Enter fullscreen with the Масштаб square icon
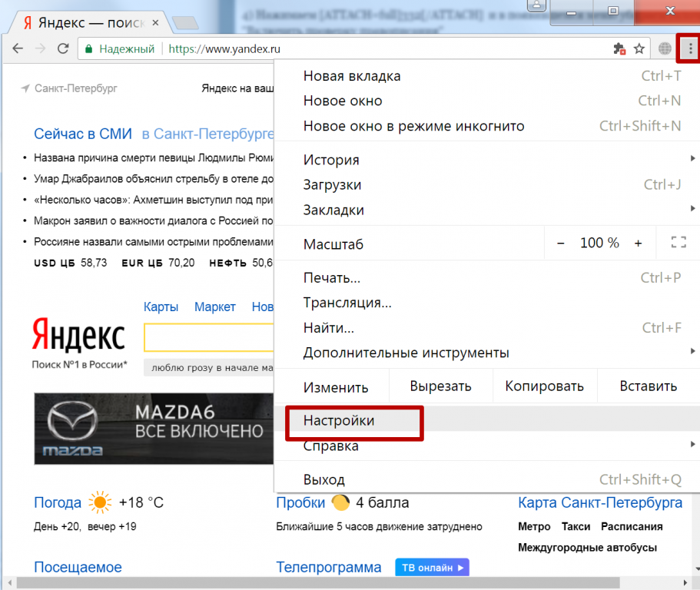Screen dimensions: 700x590 678,242
